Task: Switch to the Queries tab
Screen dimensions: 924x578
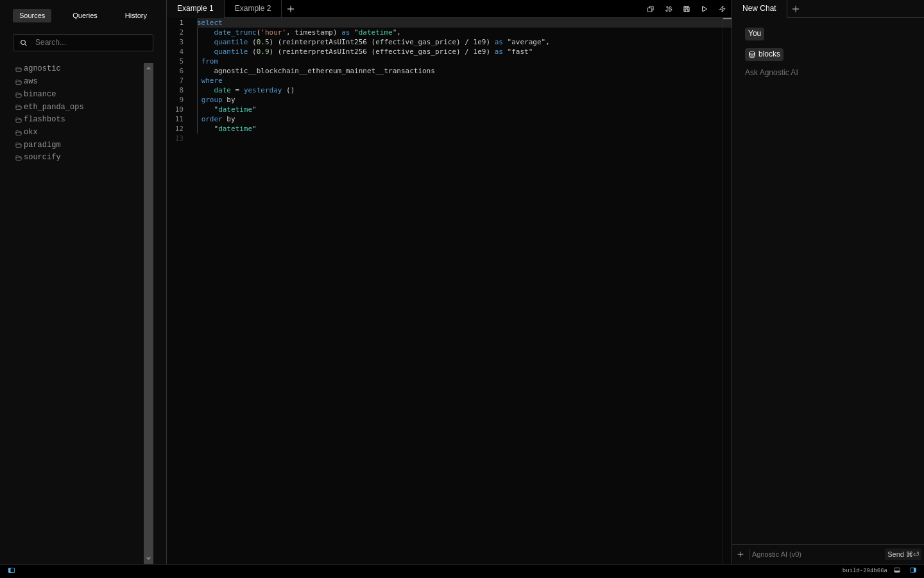Action: click(x=85, y=15)
